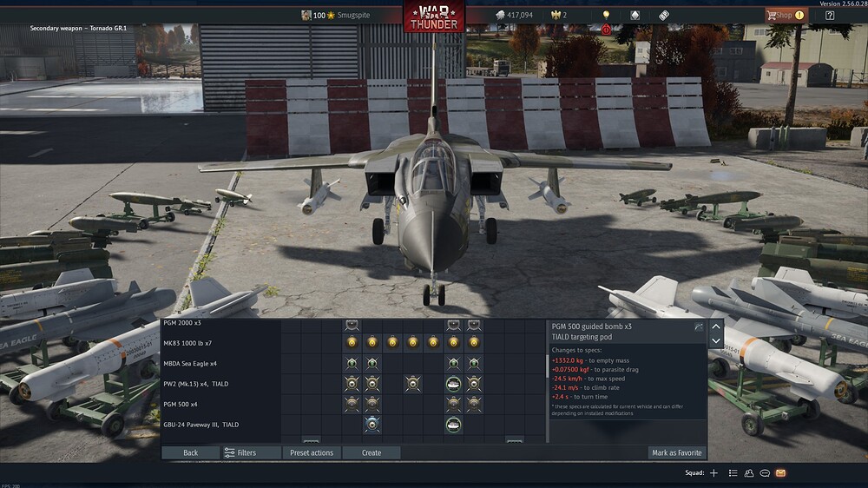868x488 pixels.
Task: Click the edit icon in preset info header
Action: tap(699, 327)
